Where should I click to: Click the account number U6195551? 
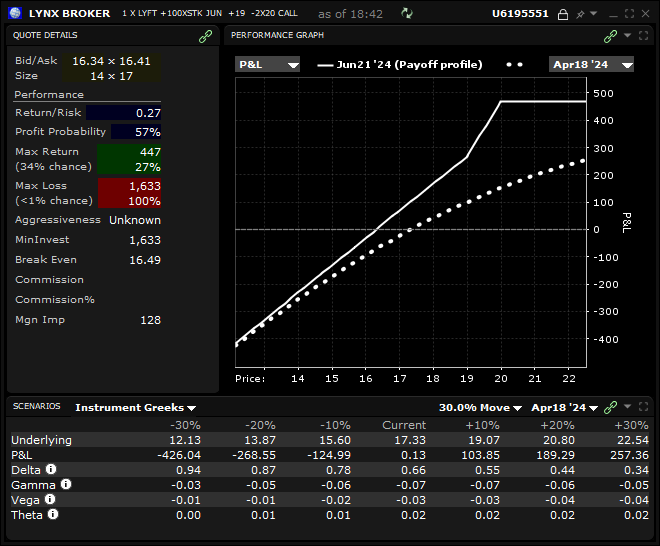click(522, 14)
